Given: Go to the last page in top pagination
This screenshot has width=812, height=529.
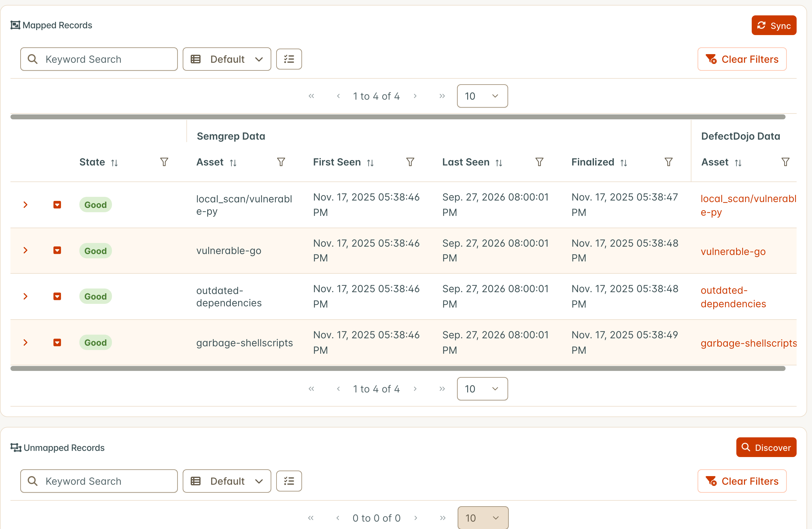Looking at the screenshot, I should 442,96.
